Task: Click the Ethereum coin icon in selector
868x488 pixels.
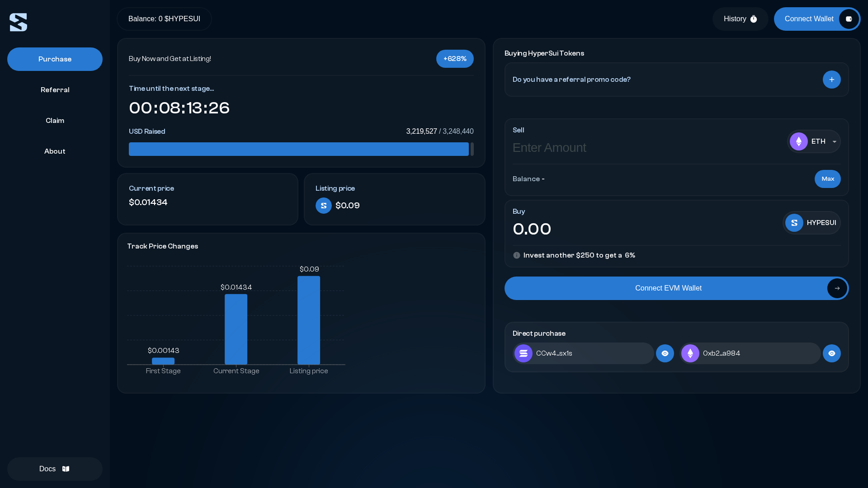Action: click(799, 141)
